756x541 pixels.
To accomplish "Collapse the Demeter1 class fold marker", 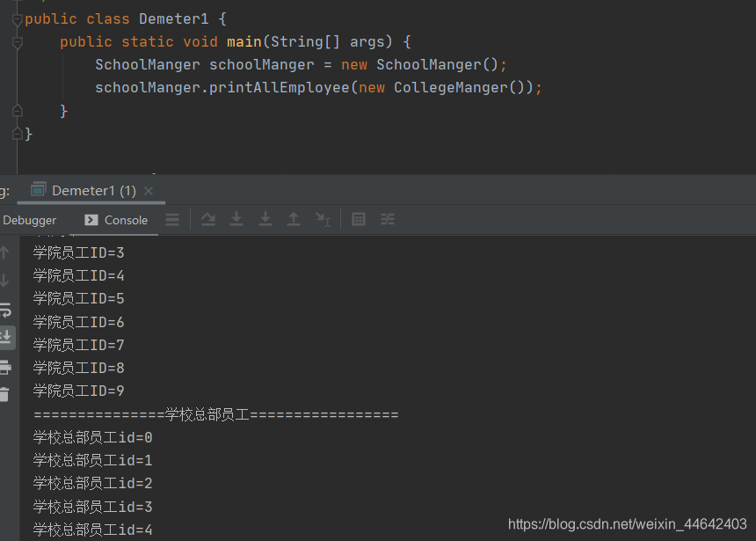I will pyautogui.click(x=18, y=19).
